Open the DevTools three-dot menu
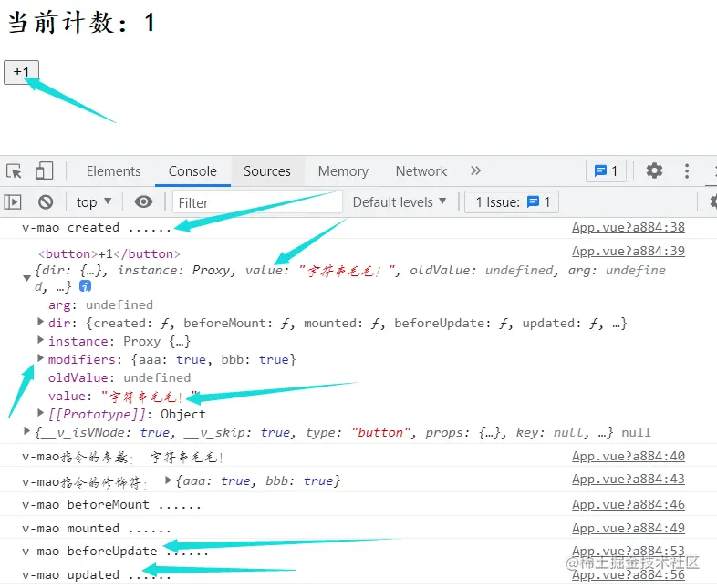The height and width of the screenshot is (588, 717). tap(686, 170)
